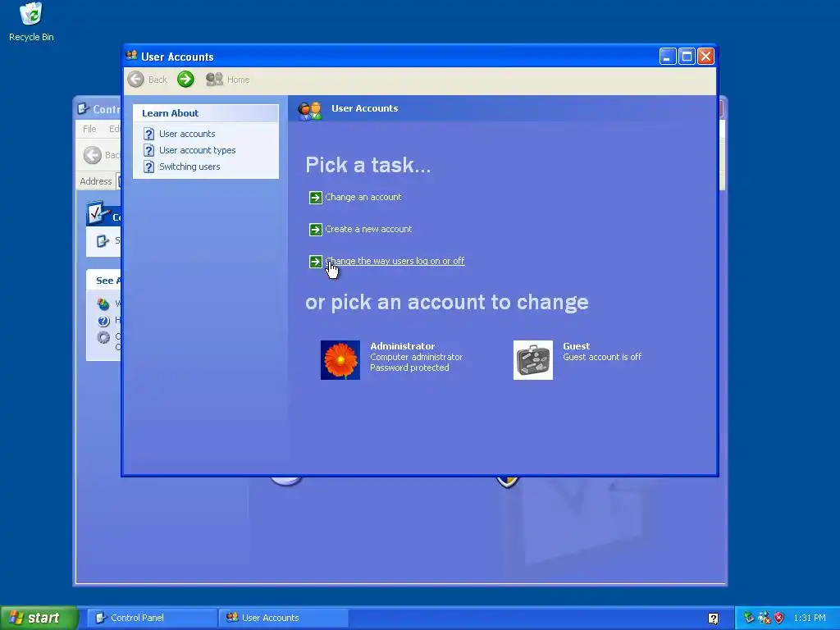
Task: Switch to Control Panel taskbar button
Action: (x=152, y=618)
